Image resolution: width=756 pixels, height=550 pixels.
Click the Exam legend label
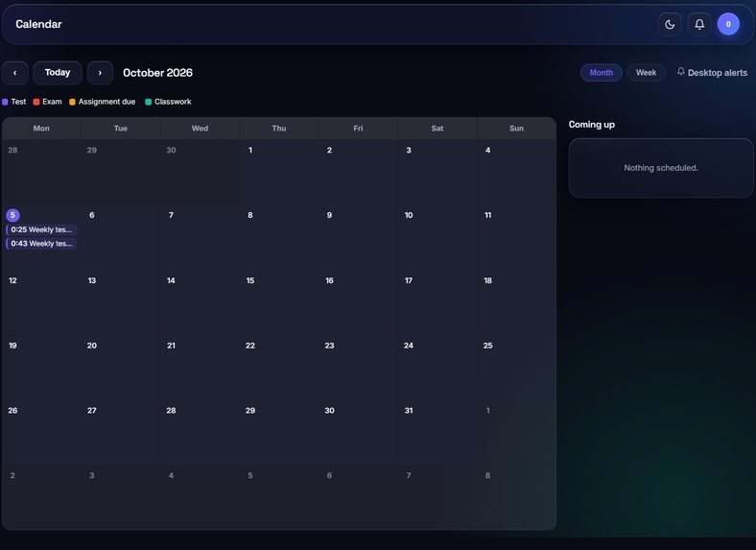point(52,102)
